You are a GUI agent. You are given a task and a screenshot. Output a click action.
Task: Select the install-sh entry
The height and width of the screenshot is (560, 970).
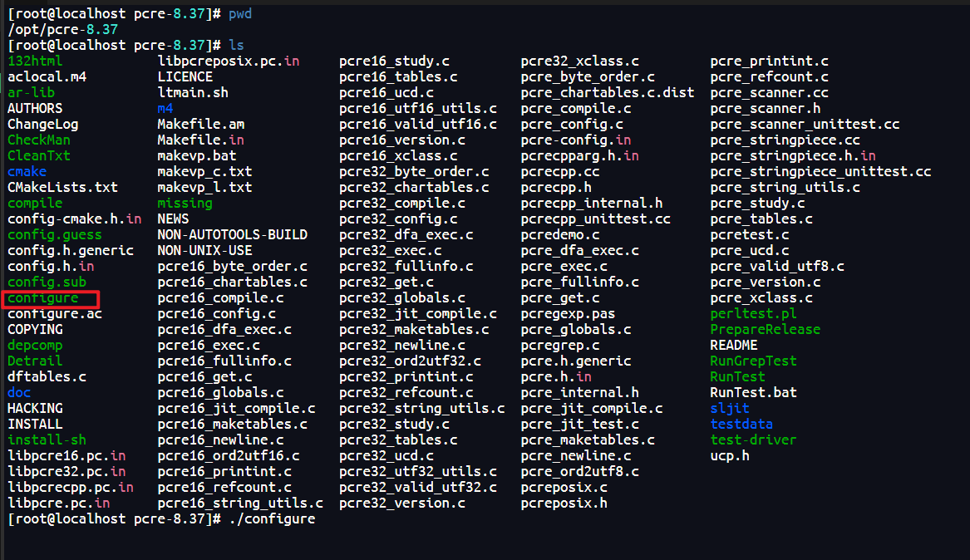(47, 440)
